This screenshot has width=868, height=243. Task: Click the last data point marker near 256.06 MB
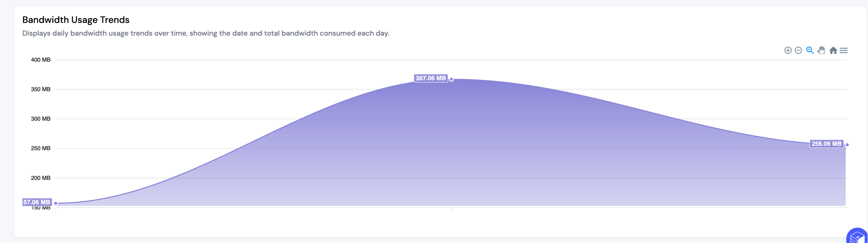(x=847, y=145)
